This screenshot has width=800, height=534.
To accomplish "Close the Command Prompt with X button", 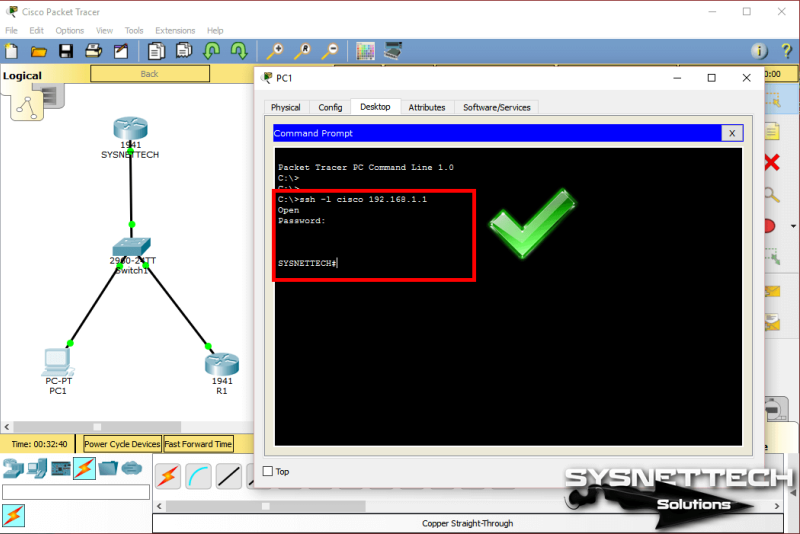I will coord(732,133).
